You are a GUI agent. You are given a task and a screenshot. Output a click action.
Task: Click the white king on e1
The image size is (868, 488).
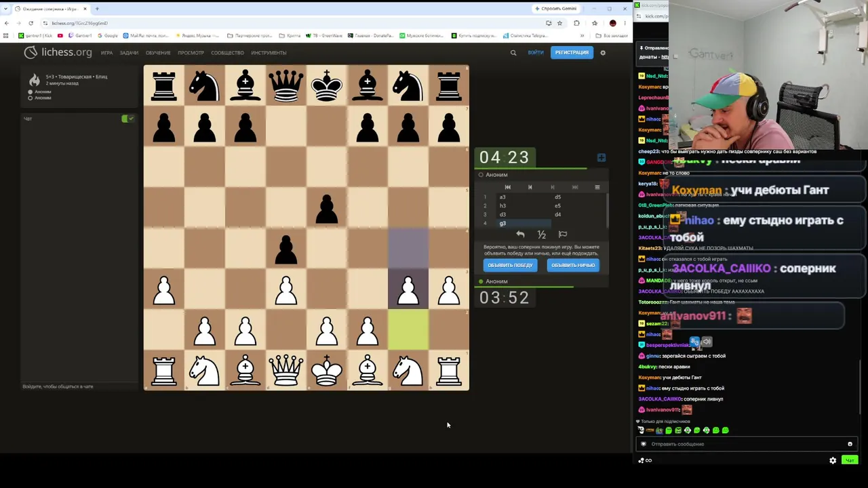[326, 370]
